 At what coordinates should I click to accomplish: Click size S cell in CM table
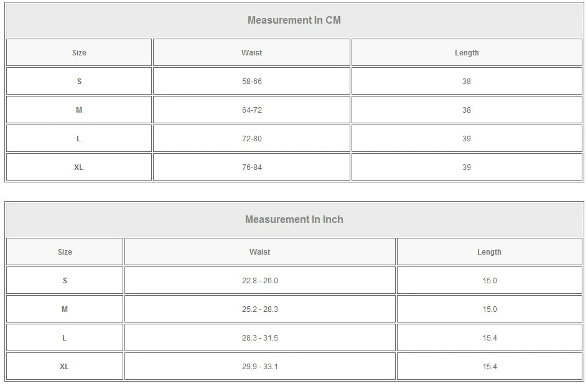point(79,82)
